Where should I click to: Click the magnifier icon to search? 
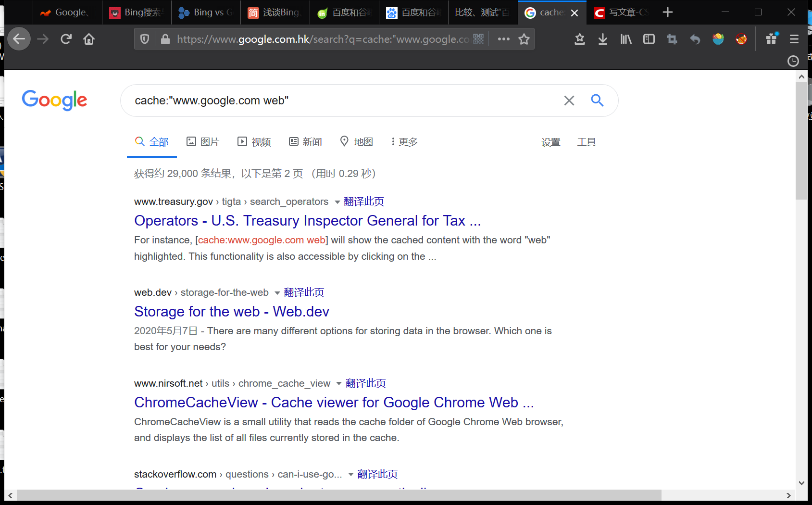[597, 101]
